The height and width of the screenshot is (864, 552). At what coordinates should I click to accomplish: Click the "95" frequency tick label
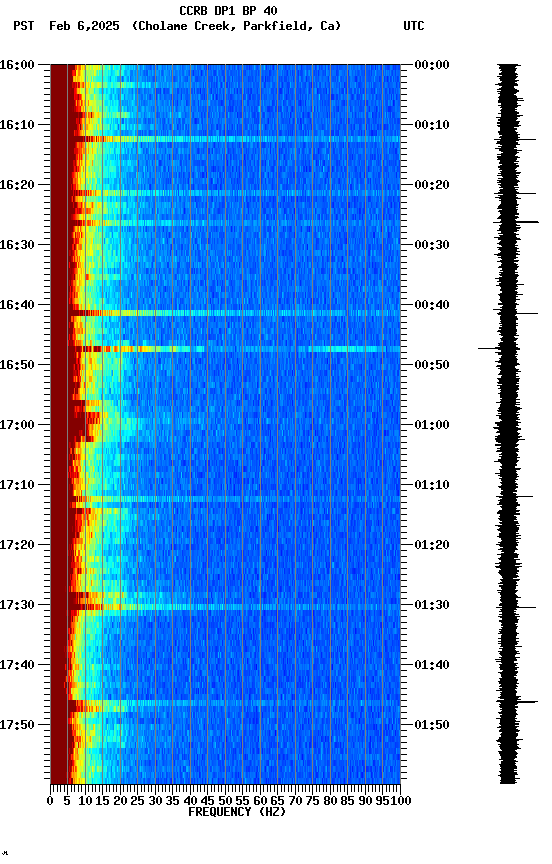(x=381, y=801)
